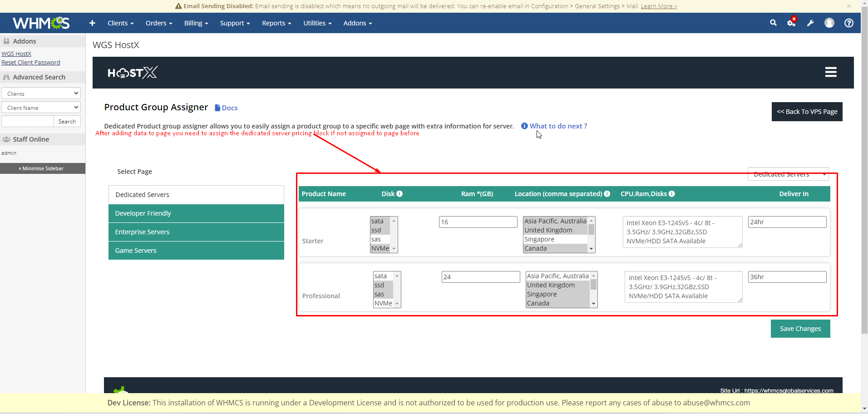Dismiss the email sending disabled banner
Viewport: 868px width, 414px height.
click(848, 6)
